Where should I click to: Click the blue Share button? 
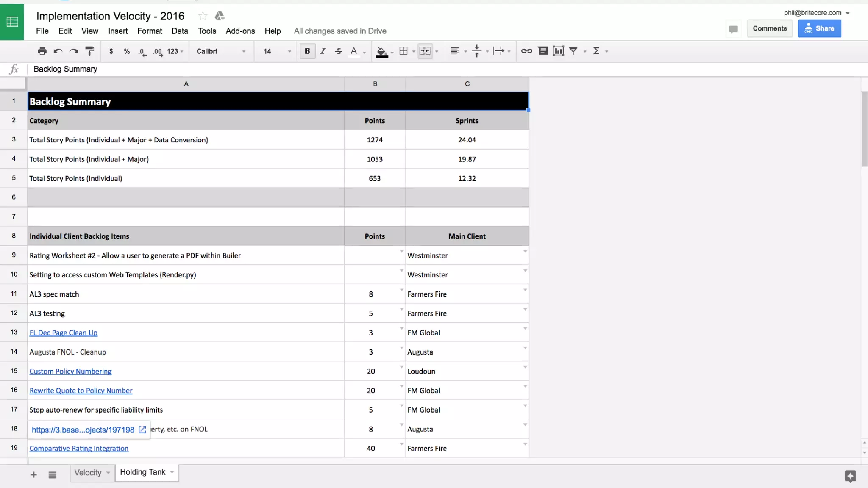coord(819,28)
